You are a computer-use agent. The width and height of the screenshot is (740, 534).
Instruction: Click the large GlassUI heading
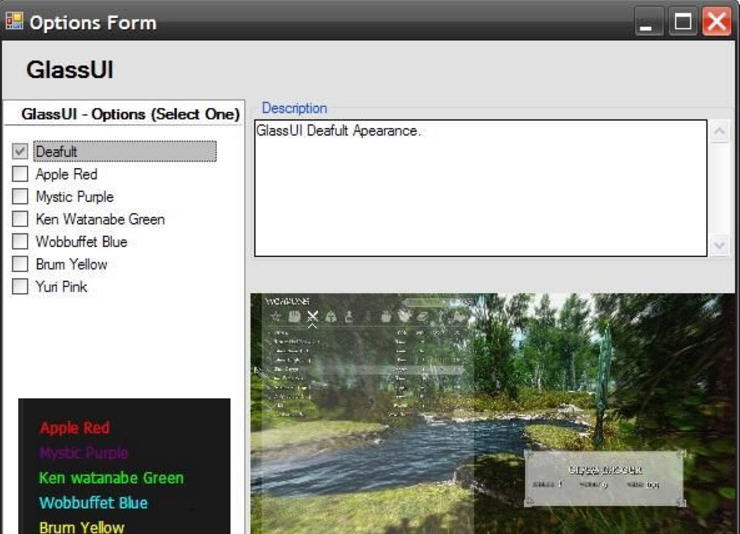[x=69, y=70]
